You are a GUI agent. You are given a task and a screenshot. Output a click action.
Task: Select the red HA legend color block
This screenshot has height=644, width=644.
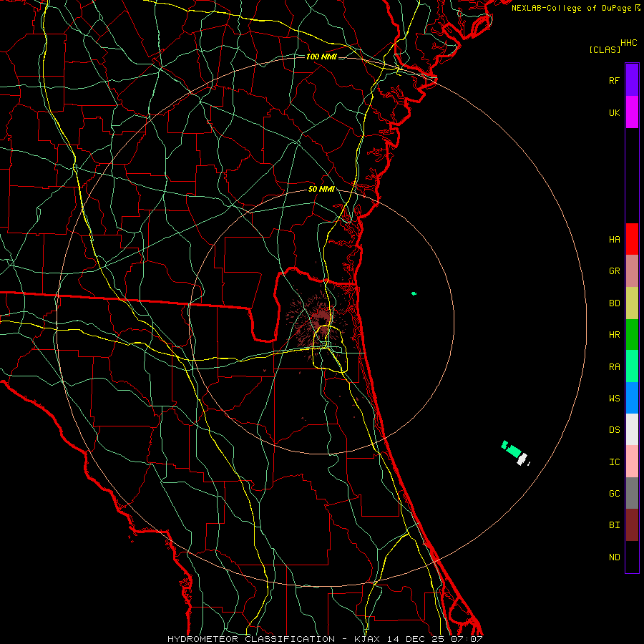(x=632, y=239)
